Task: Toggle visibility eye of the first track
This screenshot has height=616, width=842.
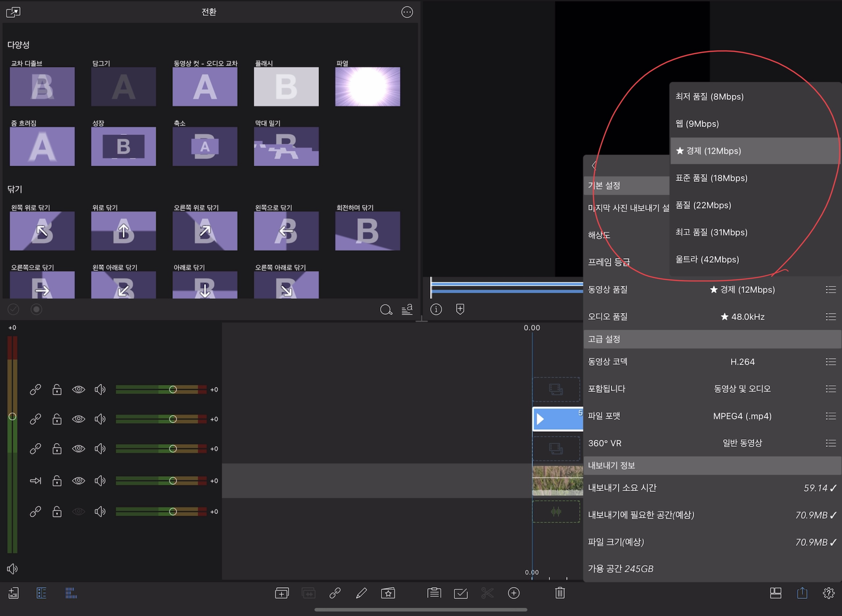Action: [78, 390]
